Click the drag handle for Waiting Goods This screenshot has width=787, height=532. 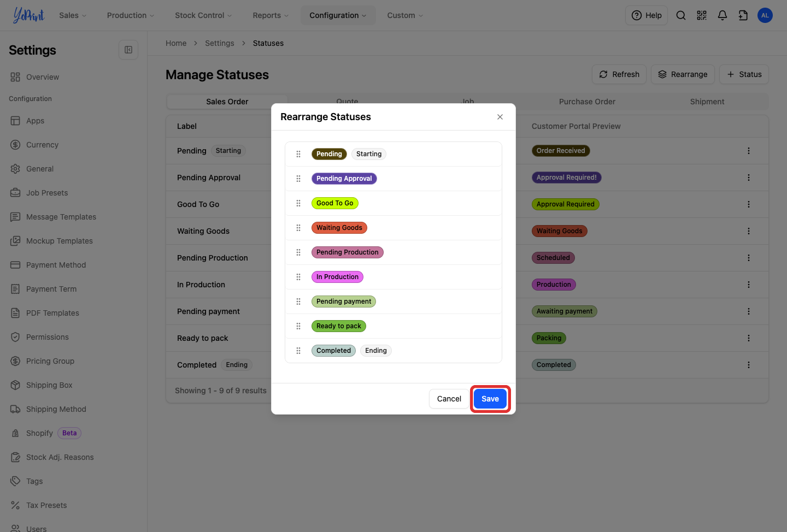pyautogui.click(x=298, y=228)
